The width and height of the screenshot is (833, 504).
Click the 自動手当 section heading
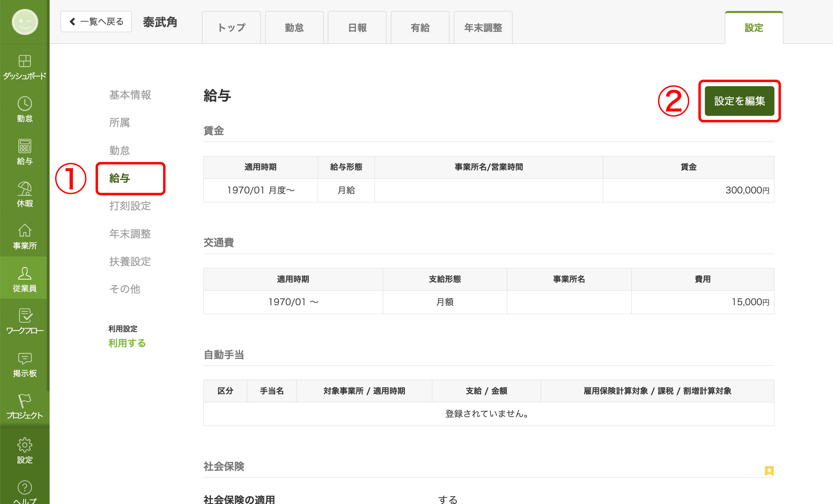(x=224, y=355)
